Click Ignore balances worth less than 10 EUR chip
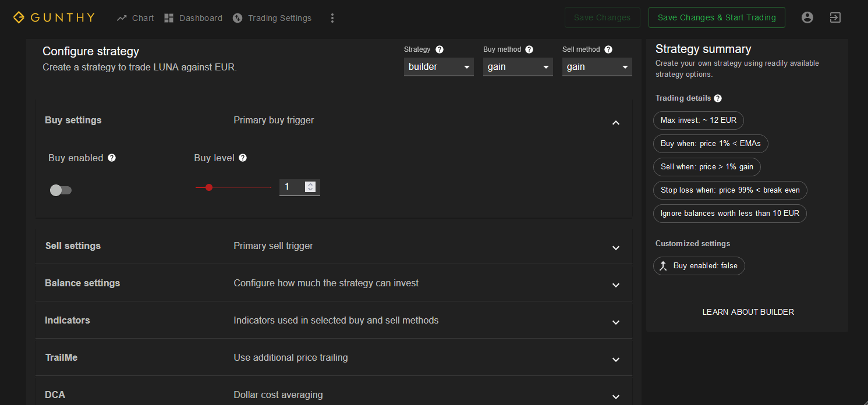This screenshot has height=405, width=868. [730, 214]
